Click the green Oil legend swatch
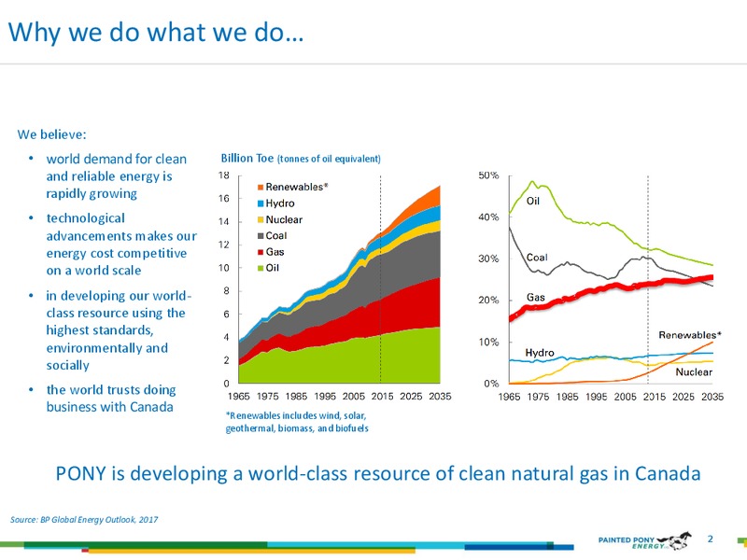The width and height of the screenshot is (747, 560). tap(261, 268)
